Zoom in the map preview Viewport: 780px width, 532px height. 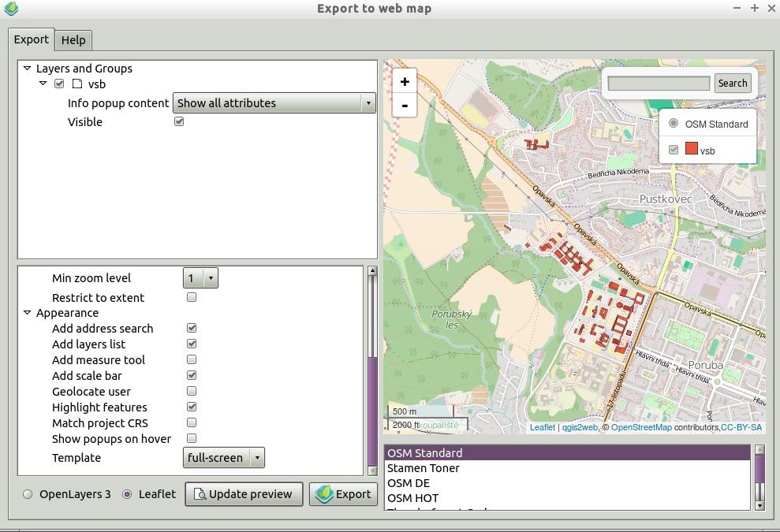pyautogui.click(x=405, y=81)
